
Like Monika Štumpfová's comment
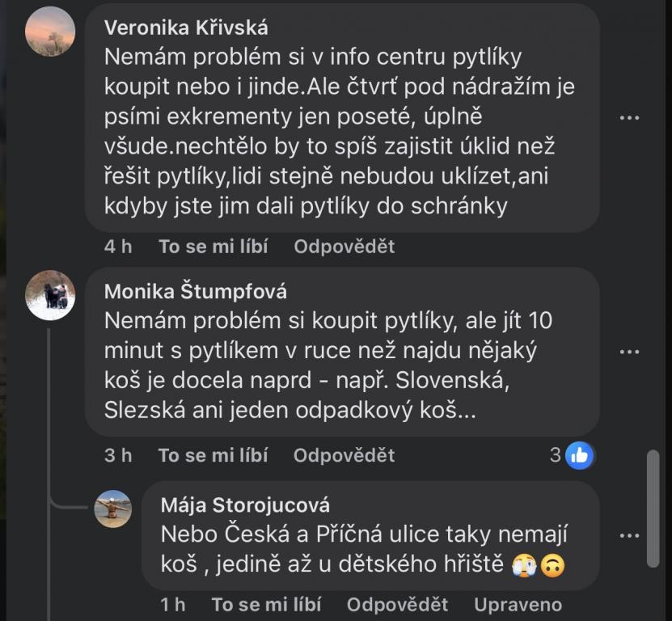[x=213, y=455]
